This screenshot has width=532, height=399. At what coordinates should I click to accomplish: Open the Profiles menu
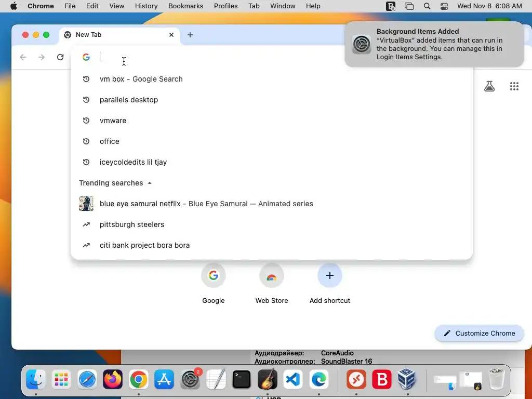[x=225, y=6]
